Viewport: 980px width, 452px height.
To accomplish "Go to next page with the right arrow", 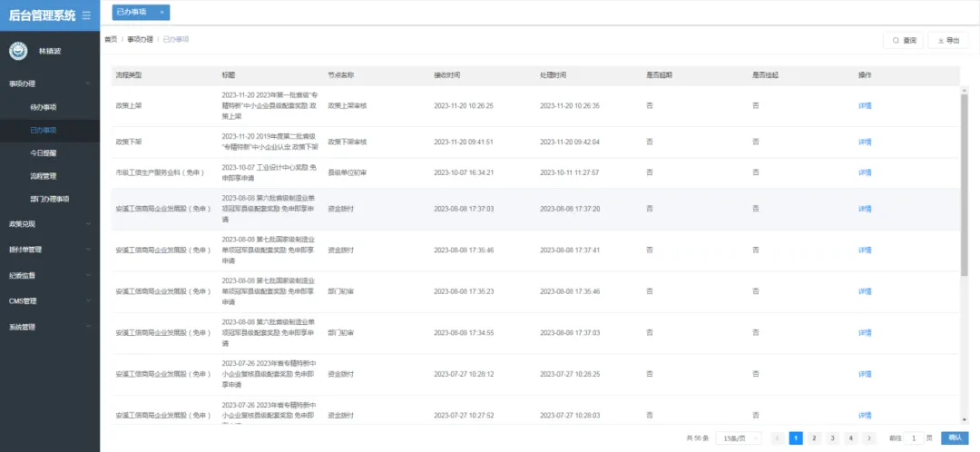I will pos(869,438).
